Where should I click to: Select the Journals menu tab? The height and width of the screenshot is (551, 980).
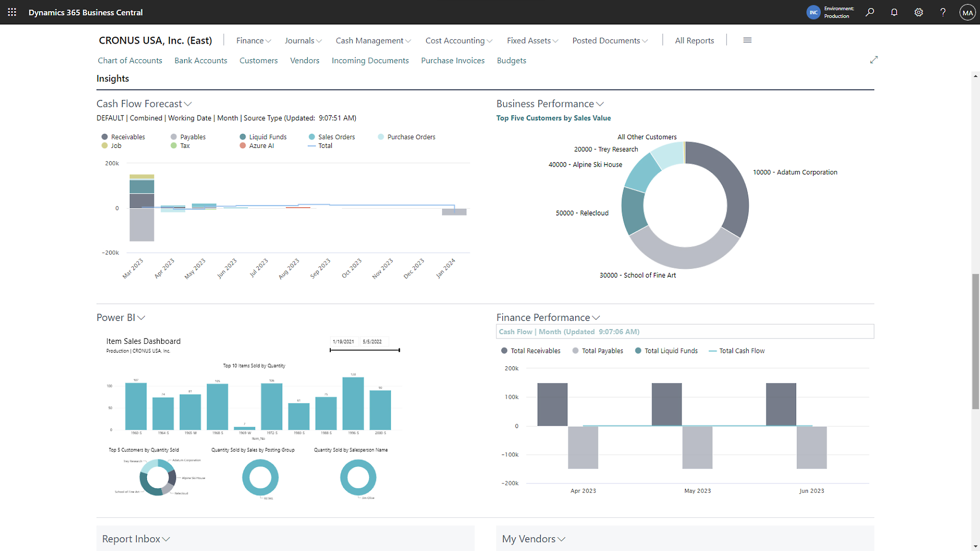pos(302,40)
